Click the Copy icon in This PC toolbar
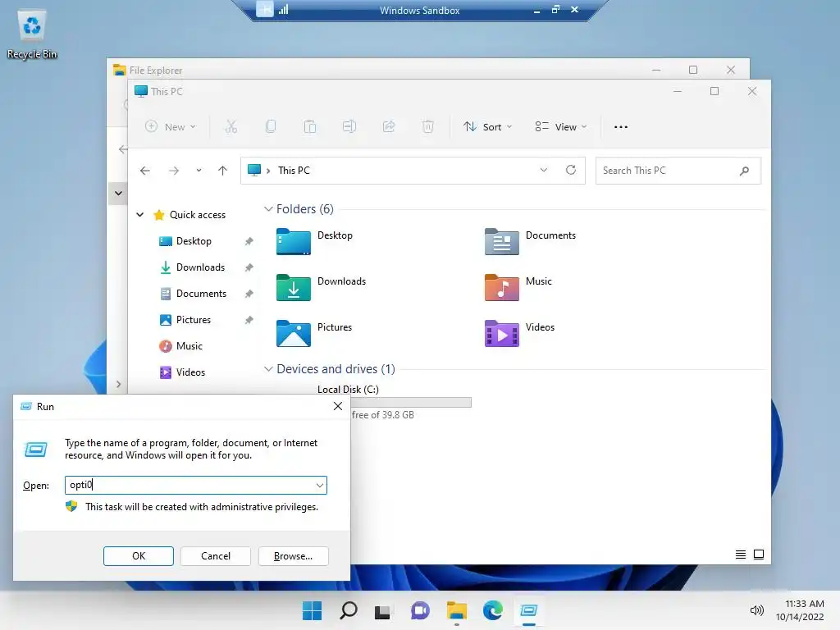Viewport: 840px width, 630px height. 271,127
